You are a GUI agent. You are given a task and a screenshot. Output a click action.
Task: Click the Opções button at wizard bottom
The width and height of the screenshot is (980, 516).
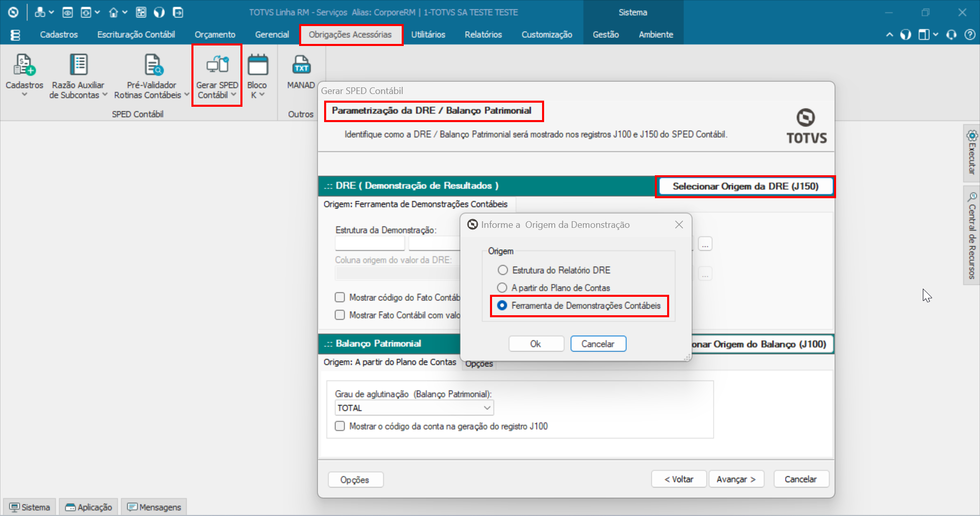355,480
